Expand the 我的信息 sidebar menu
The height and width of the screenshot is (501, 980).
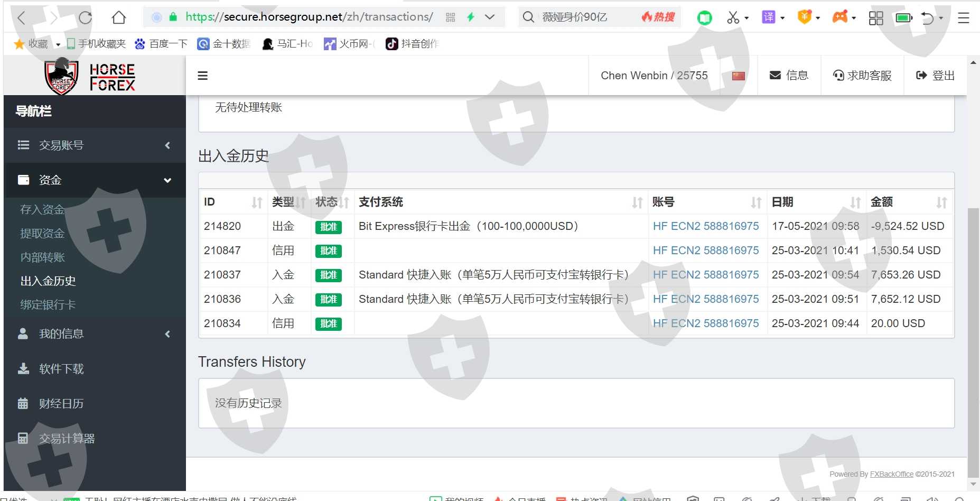94,334
